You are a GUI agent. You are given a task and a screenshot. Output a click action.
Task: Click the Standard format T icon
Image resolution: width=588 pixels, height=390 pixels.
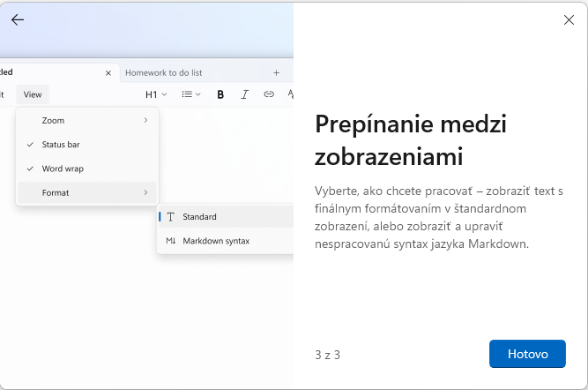(x=171, y=216)
